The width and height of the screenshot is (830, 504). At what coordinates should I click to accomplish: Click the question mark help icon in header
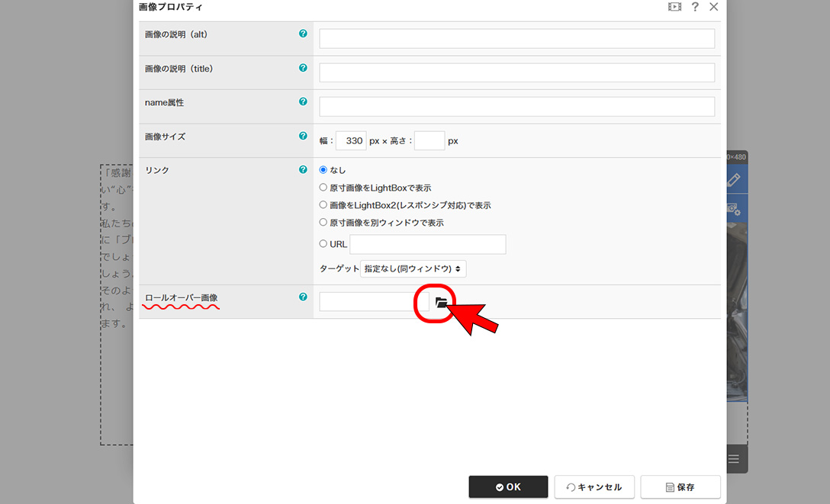[695, 7]
